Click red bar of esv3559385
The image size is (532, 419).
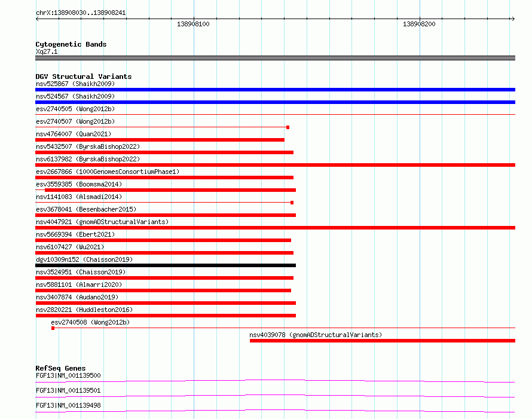[x=170, y=190]
